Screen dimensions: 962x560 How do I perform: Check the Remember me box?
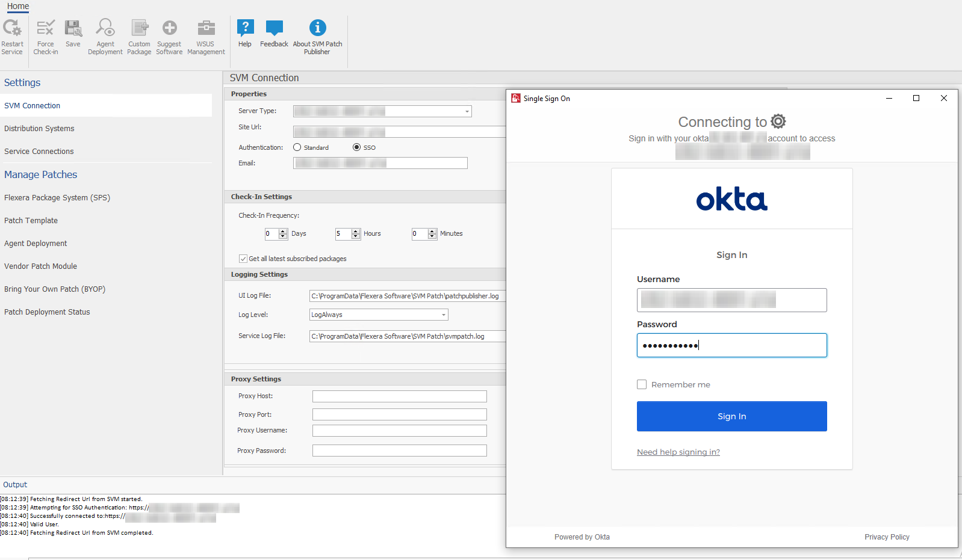click(642, 384)
